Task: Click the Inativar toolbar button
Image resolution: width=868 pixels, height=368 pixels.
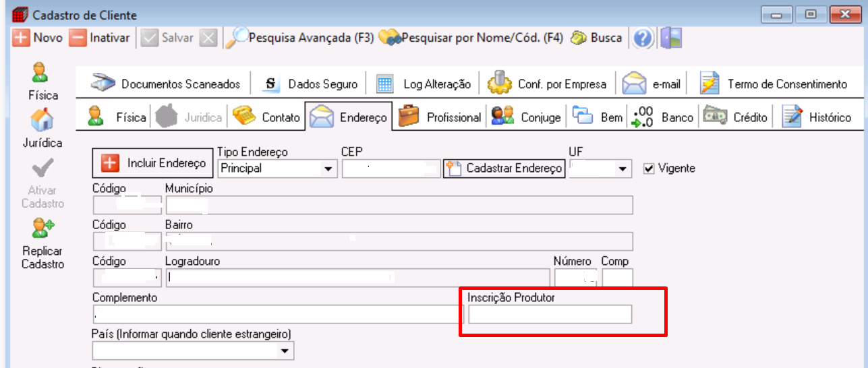Action: [100, 38]
